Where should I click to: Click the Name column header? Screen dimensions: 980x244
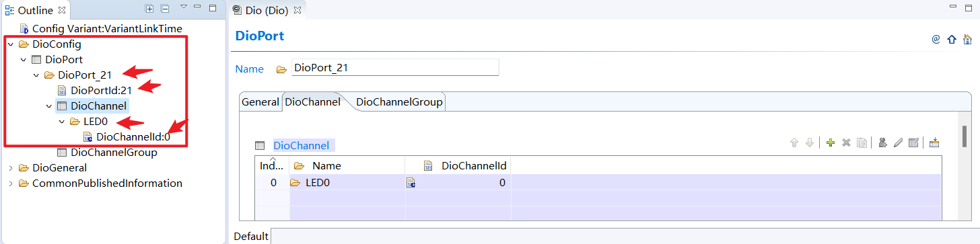coord(347,165)
